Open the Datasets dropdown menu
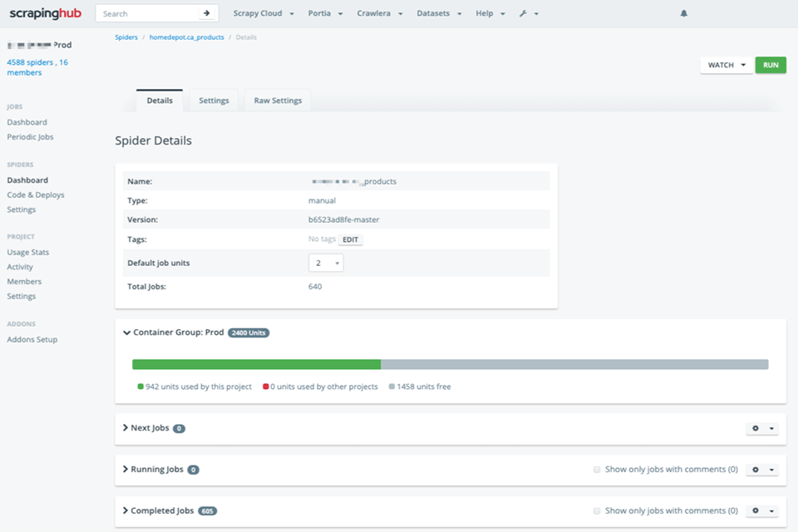The height and width of the screenshot is (532, 798). [439, 13]
